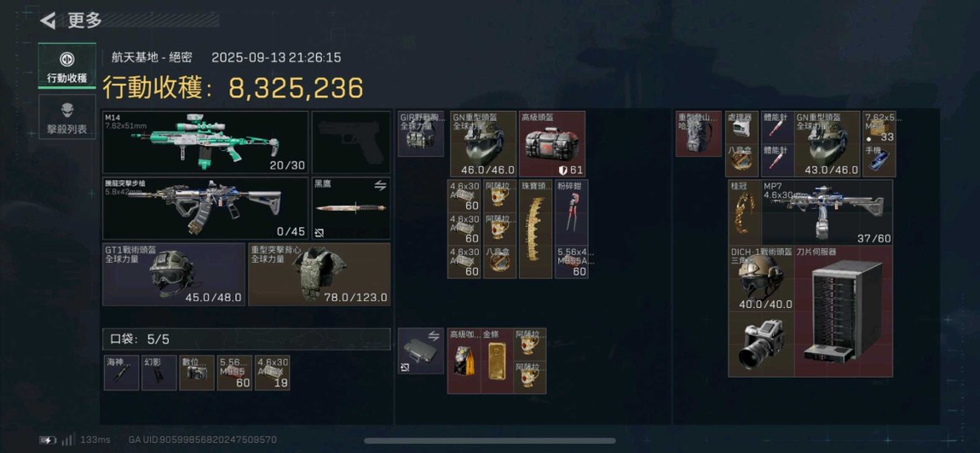980x453 pixels.
Task: Open the 黑鷹 knife item
Action: pyautogui.click(x=351, y=208)
